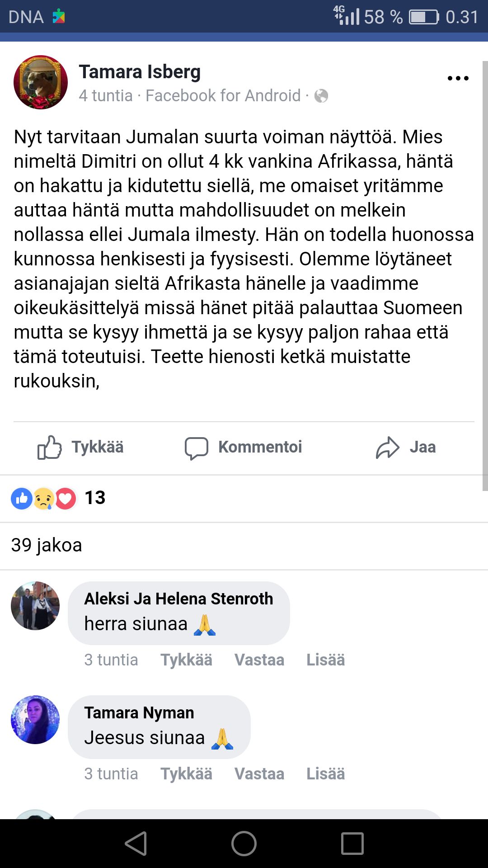Reply to the 'herra siunaa' comment
488x868 pixels.
(259, 660)
